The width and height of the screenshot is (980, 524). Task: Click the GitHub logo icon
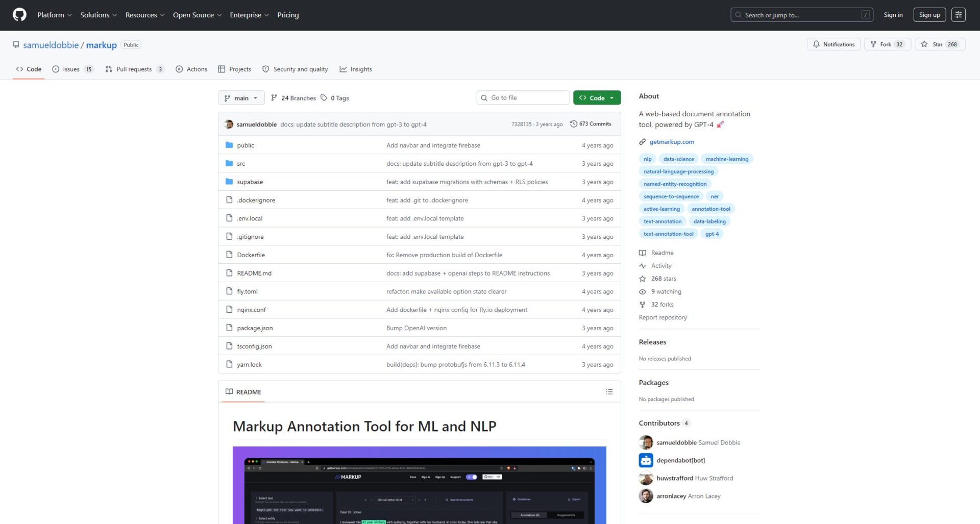click(x=19, y=15)
